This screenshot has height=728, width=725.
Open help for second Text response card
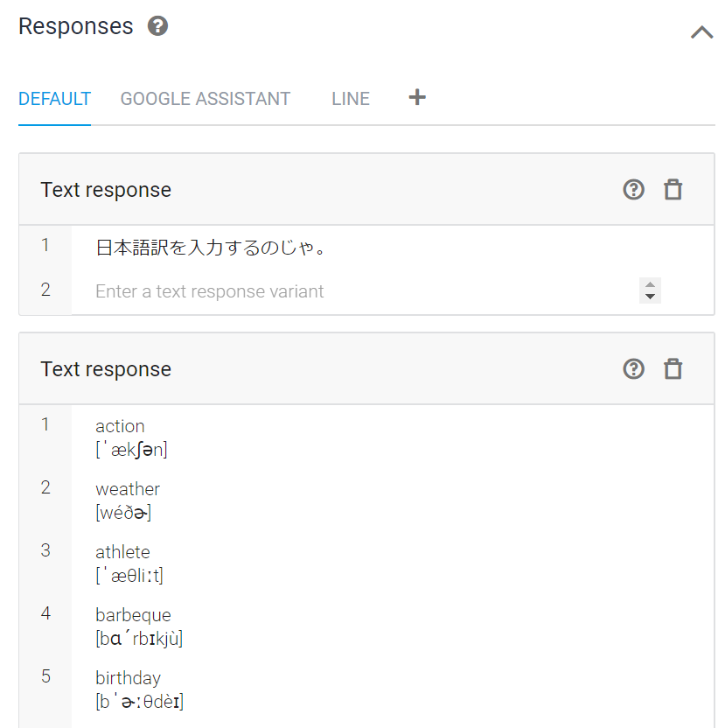click(633, 369)
